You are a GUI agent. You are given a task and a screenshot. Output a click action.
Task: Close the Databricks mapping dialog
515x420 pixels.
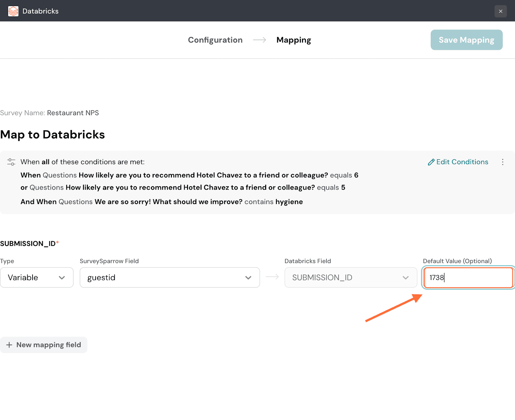coord(501,11)
